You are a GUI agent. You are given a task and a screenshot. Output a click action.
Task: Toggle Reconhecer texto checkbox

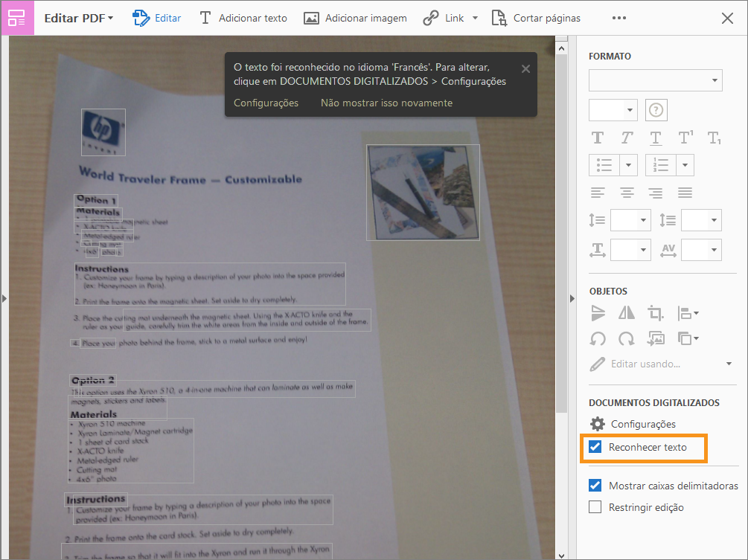pyautogui.click(x=595, y=447)
